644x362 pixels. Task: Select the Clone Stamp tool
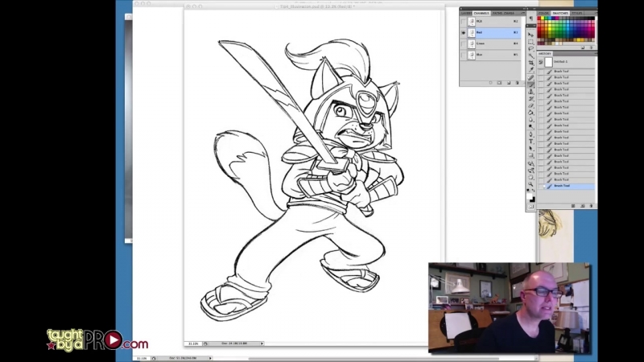(530, 92)
